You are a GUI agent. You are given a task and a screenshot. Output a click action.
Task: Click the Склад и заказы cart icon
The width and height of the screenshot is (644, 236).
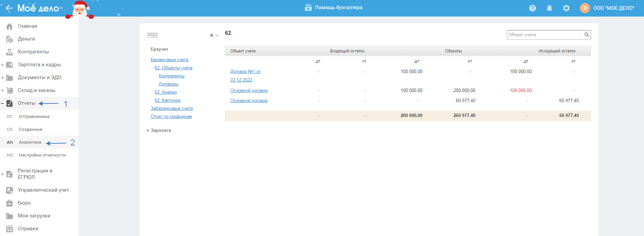point(9,90)
